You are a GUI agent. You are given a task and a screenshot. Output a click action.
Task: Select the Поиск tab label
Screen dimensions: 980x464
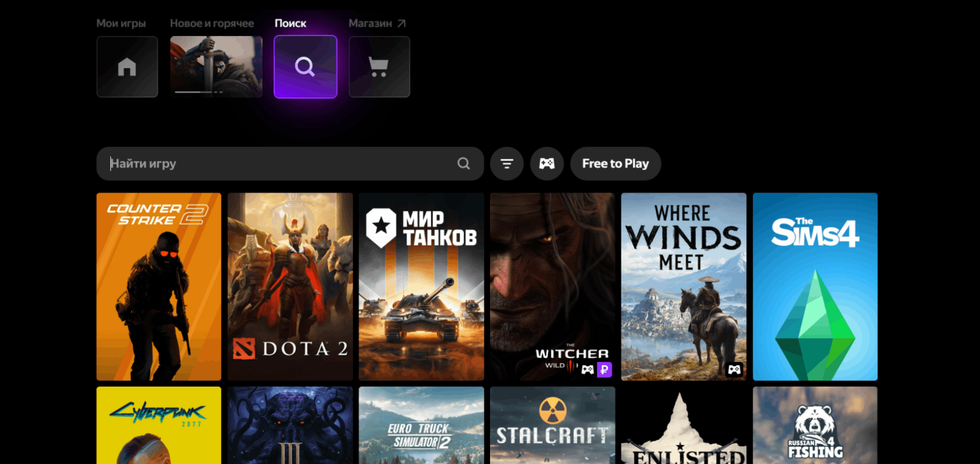pos(290,23)
